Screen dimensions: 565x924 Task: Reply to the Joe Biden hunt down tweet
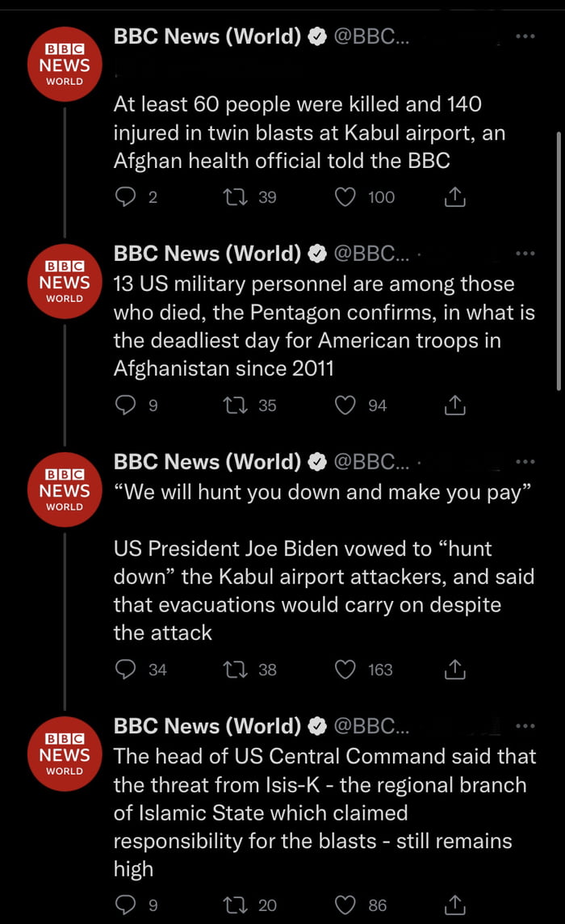(x=125, y=670)
